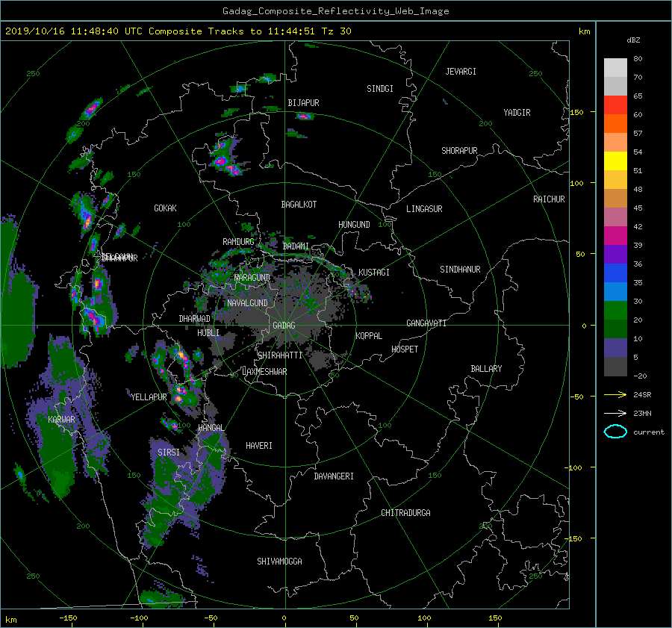Click the HUBLI city label
The width and height of the screenshot is (672, 628).
[208, 333]
